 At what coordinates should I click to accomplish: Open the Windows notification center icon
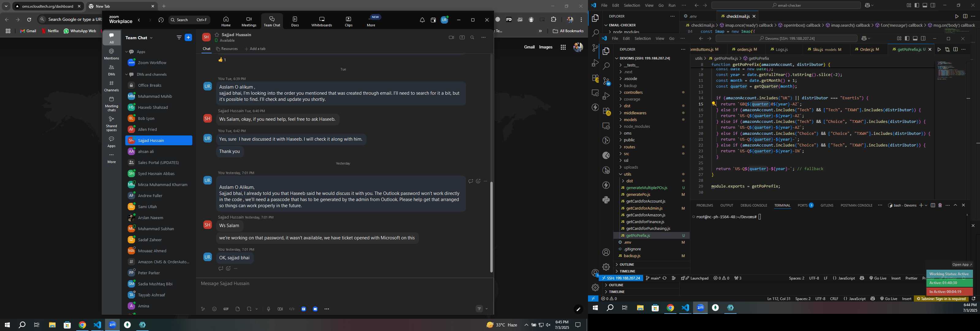(x=578, y=325)
